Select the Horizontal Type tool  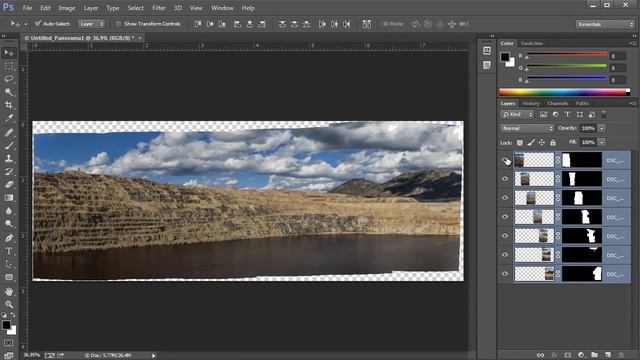pyautogui.click(x=9, y=251)
